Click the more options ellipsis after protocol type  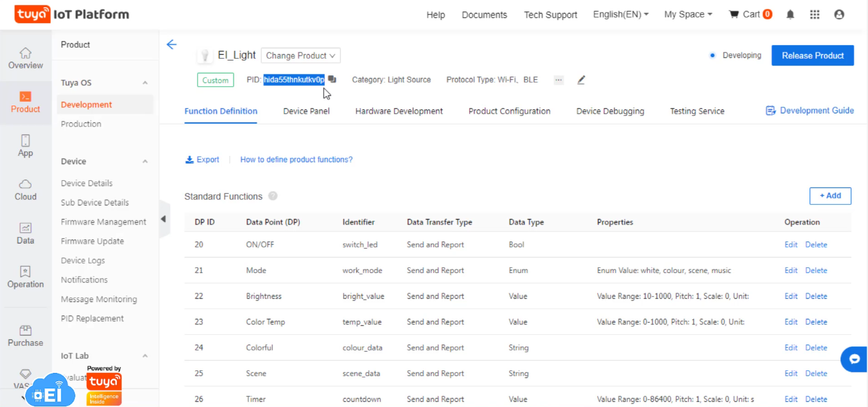coord(559,80)
